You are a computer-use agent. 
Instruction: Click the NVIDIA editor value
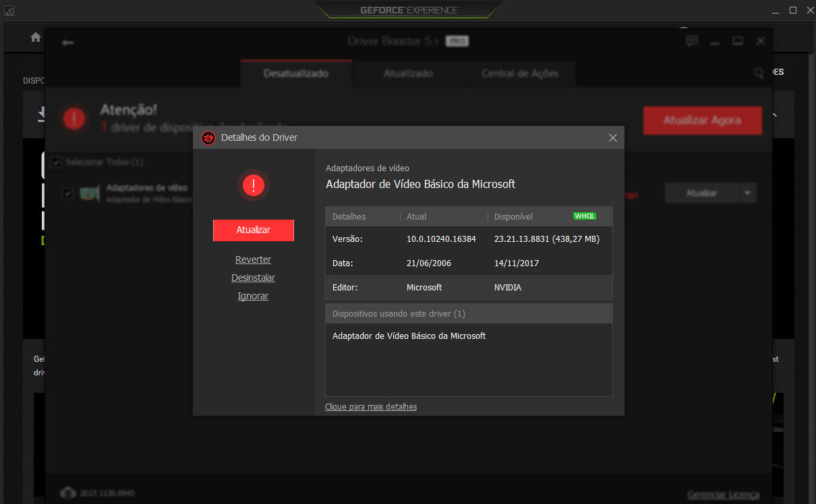(508, 287)
